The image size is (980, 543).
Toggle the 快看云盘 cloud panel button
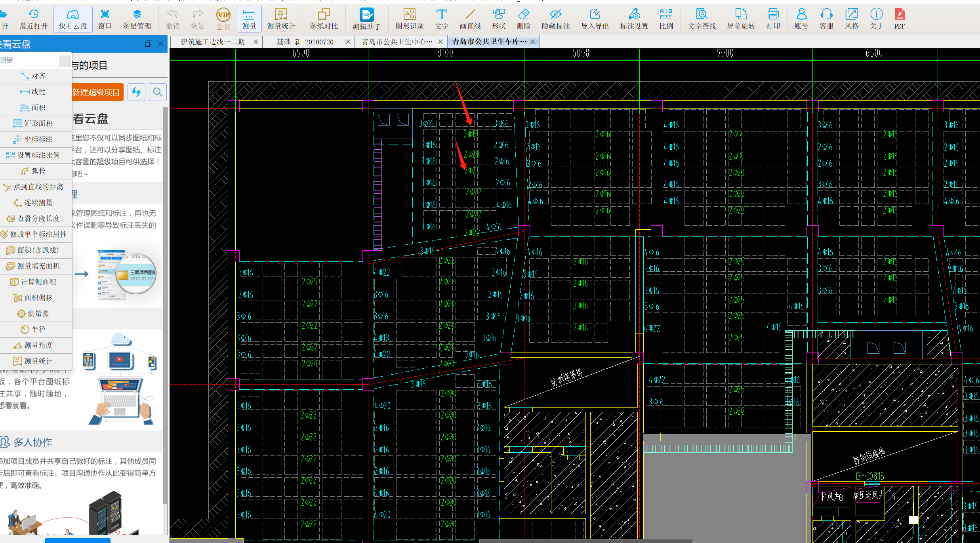pos(73,19)
